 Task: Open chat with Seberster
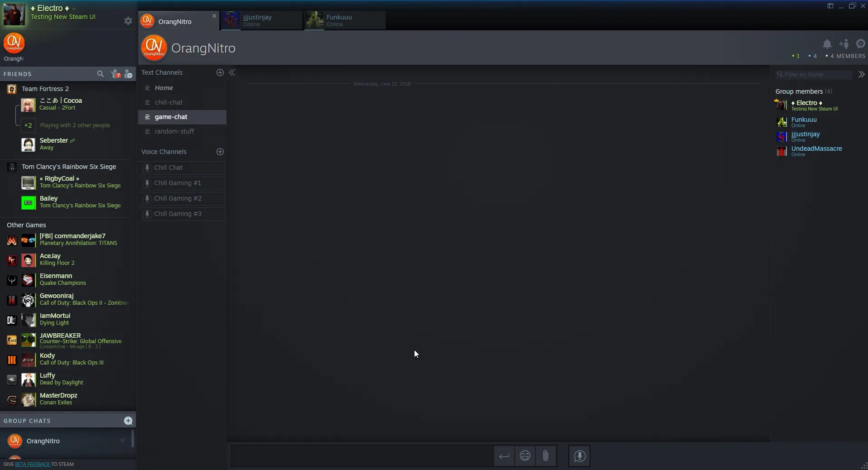pyautogui.click(x=68, y=144)
